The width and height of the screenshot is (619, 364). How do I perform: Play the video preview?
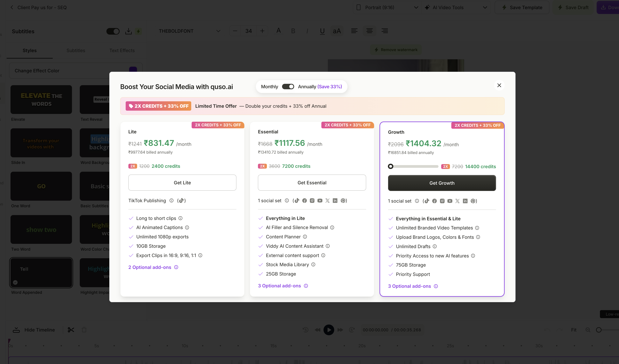click(329, 330)
